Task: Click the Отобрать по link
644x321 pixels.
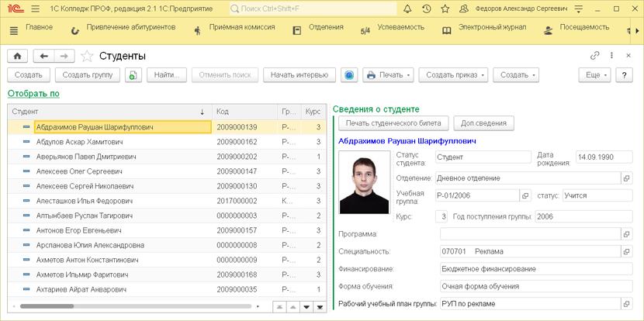Action: pyautogui.click(x=33, y=94)
